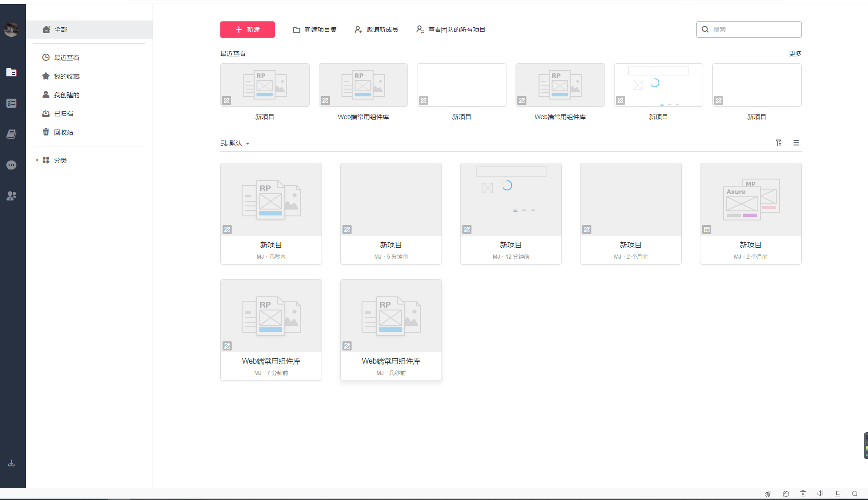Open the 默认 sort dropdown
The height and width of the screenshot is (500, 868).
[x=235, y=143]
